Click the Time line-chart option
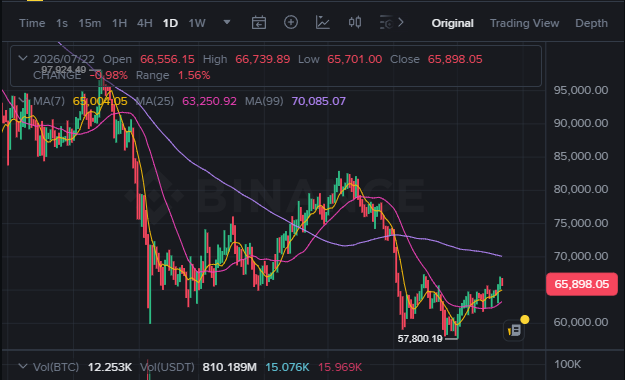 pyautogui.click(x=32, y=24)
